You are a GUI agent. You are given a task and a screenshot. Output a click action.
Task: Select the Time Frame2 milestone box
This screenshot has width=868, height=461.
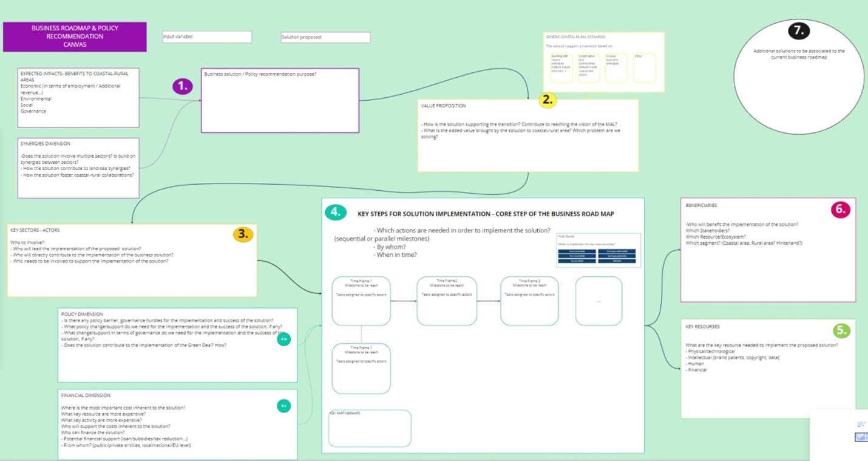point(446,301)
